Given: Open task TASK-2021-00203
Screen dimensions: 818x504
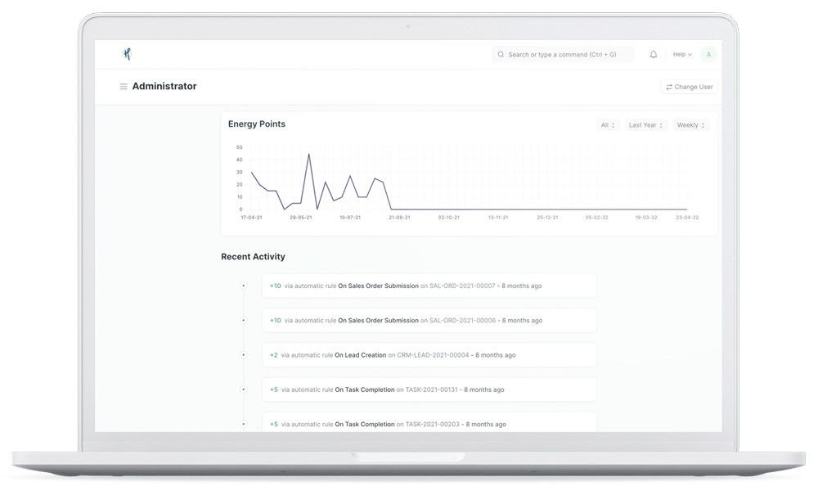Looking at the screenshot, I should 433,425.
